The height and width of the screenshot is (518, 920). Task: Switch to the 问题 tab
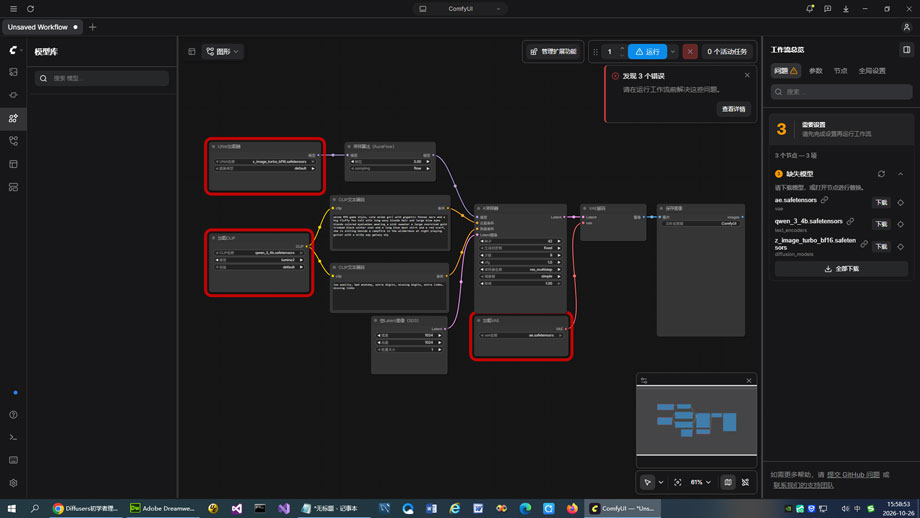pos(786,70)
